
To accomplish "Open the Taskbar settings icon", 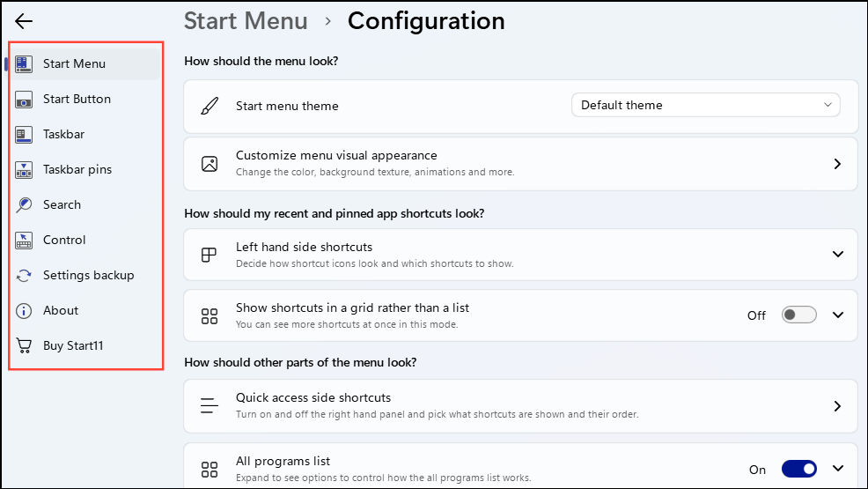I will [x=25, y=135].
